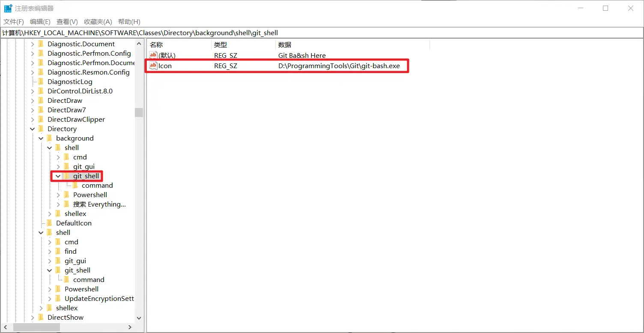Select the (默认) value string icon

coord(153,55)
